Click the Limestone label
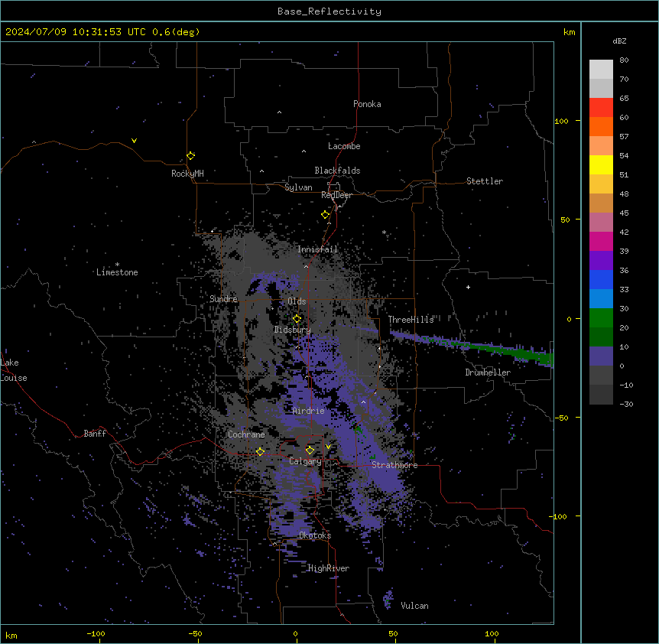Screen dimensions: 659x644 point(117,272)
